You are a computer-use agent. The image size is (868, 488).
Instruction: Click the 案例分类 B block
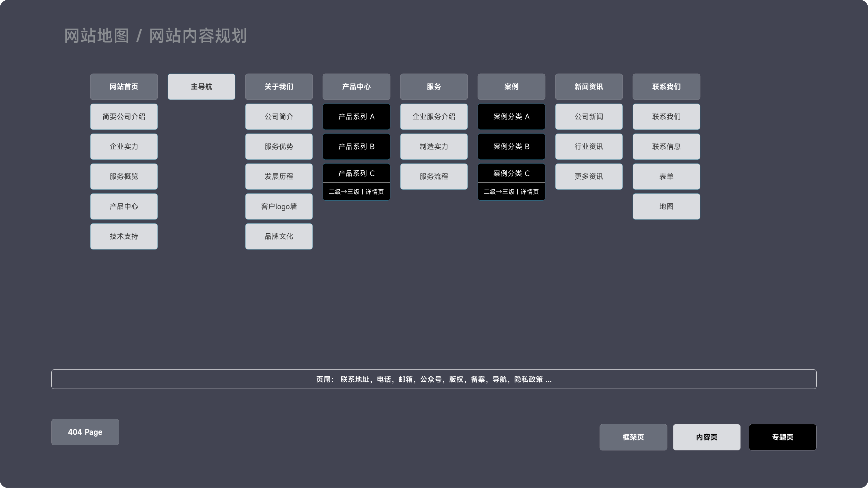point(511,147)
